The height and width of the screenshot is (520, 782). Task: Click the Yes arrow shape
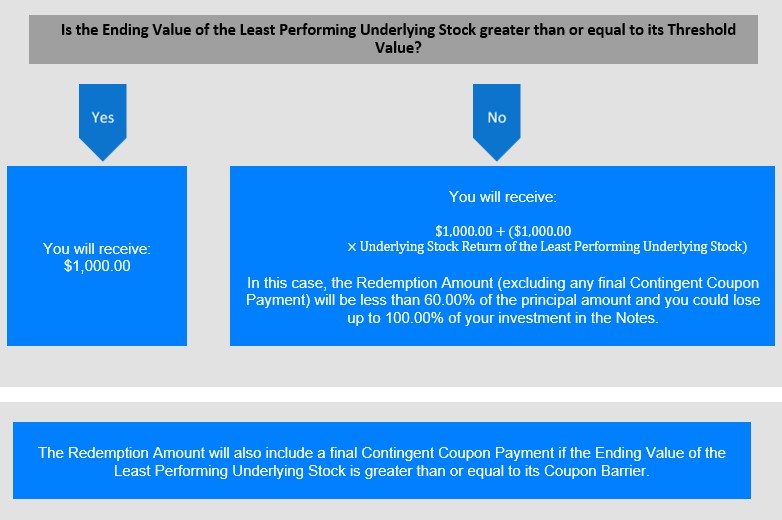[x=103, y=122]
